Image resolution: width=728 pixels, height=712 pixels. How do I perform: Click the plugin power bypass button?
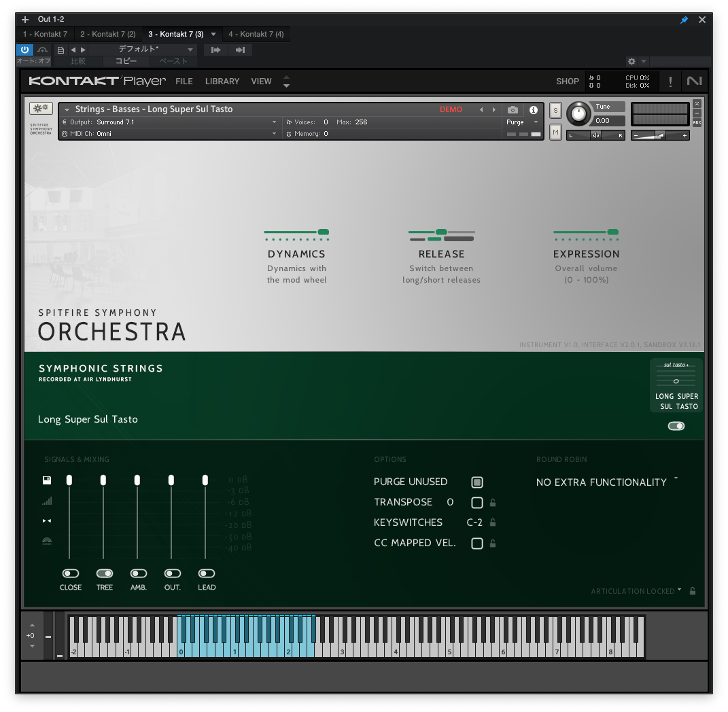pos(24,50)
